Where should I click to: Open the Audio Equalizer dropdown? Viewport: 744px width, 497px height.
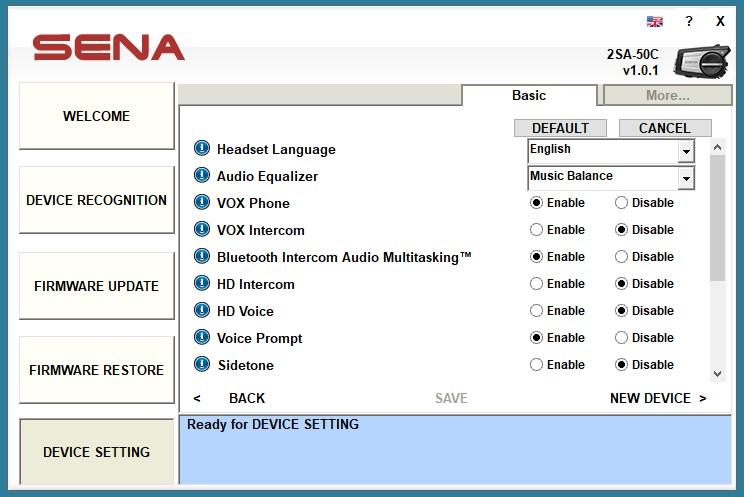(x=685, y=178)
